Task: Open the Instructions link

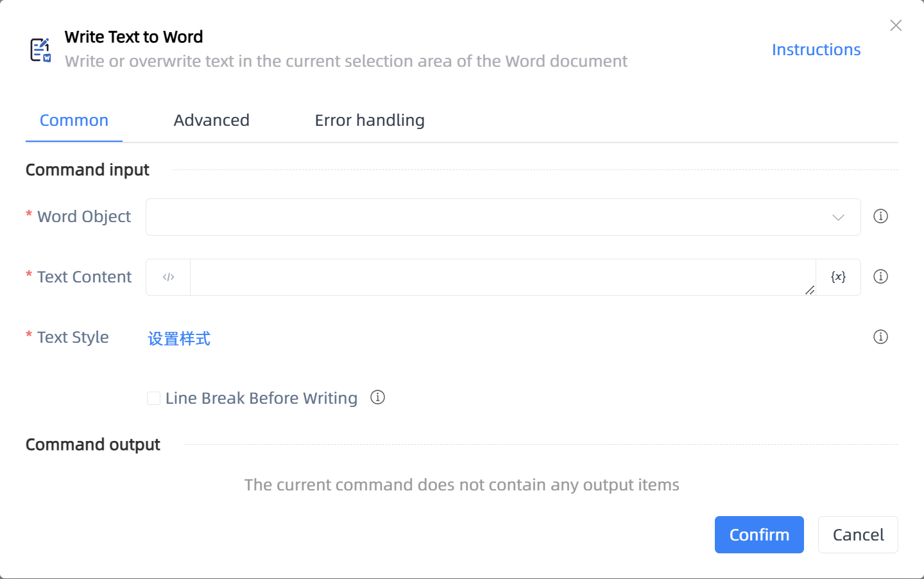Action: (816, 49)
